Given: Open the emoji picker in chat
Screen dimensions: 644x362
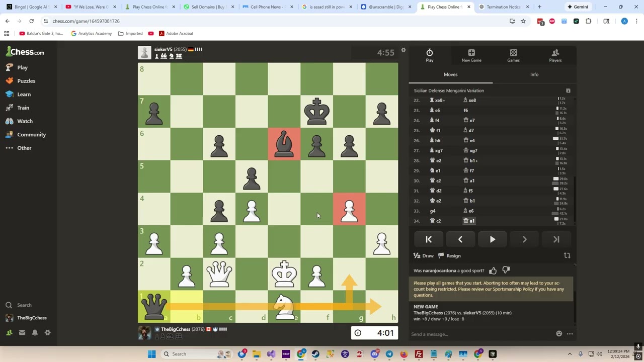Looking at the screenshot, I should coord(559,334).
